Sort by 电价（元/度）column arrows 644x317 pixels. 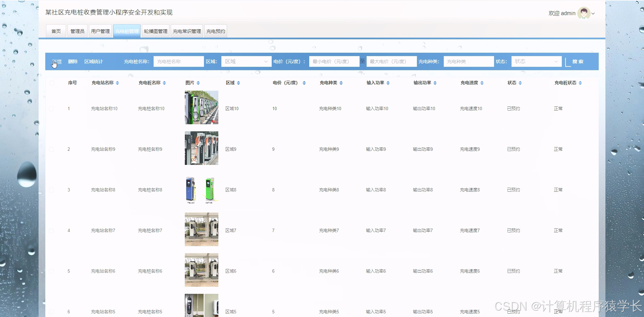(304, 83)
